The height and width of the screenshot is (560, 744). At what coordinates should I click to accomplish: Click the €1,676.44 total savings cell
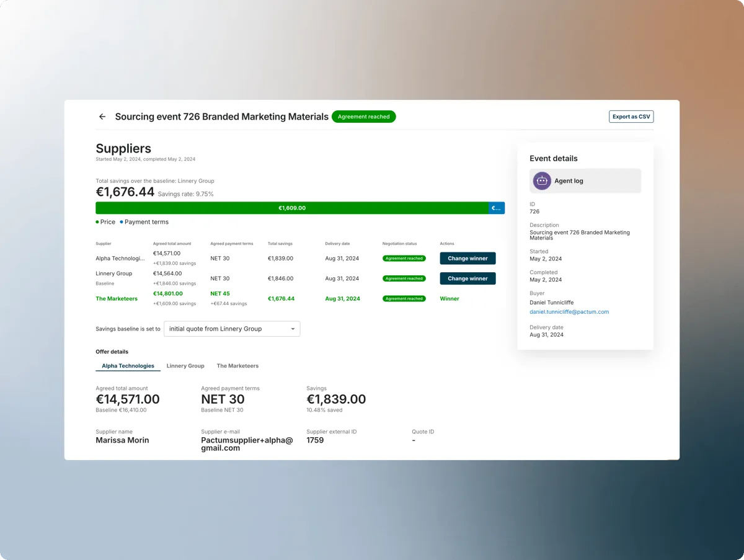(x=281, y=299)
